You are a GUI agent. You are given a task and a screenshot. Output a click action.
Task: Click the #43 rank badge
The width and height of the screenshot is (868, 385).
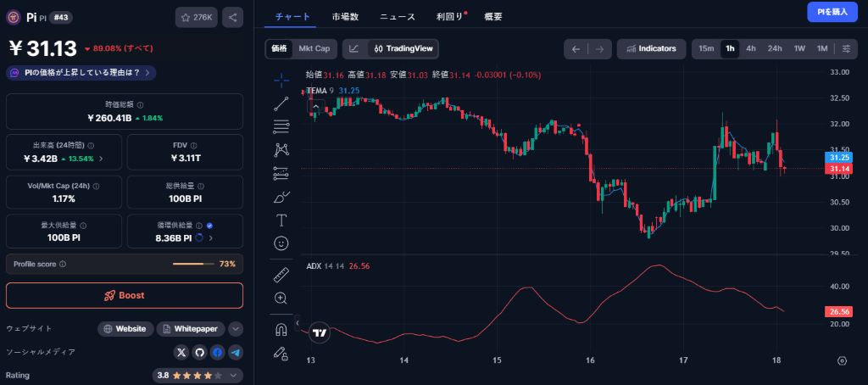click(x=61, y=17)
